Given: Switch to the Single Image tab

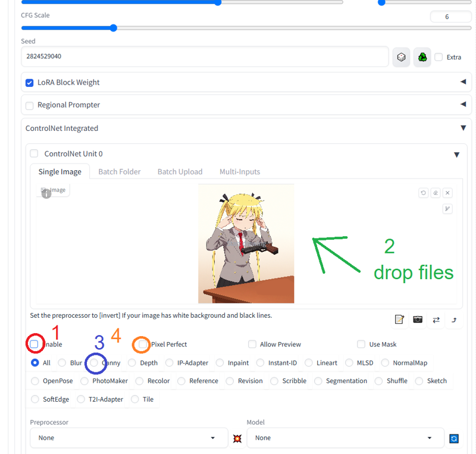Looking at the screenshot, I should point(60,171).
